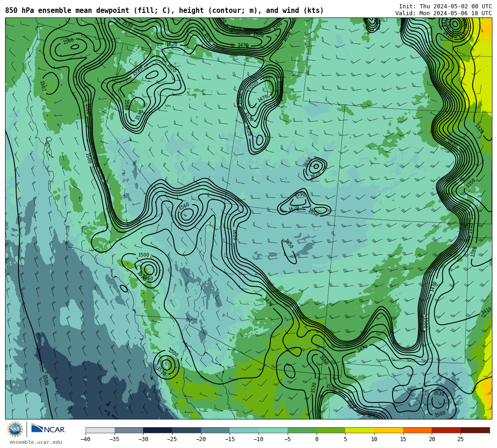Click the -5 colorbar tick label
Viewport: 497px width, 448px height.
tap(288, 439)
